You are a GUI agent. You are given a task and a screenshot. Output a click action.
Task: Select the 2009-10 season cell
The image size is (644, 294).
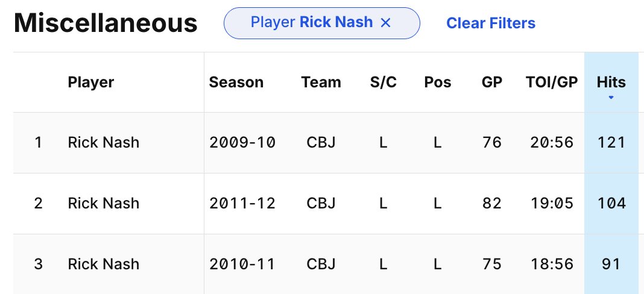pyautogui.click(x=242, y=143)
